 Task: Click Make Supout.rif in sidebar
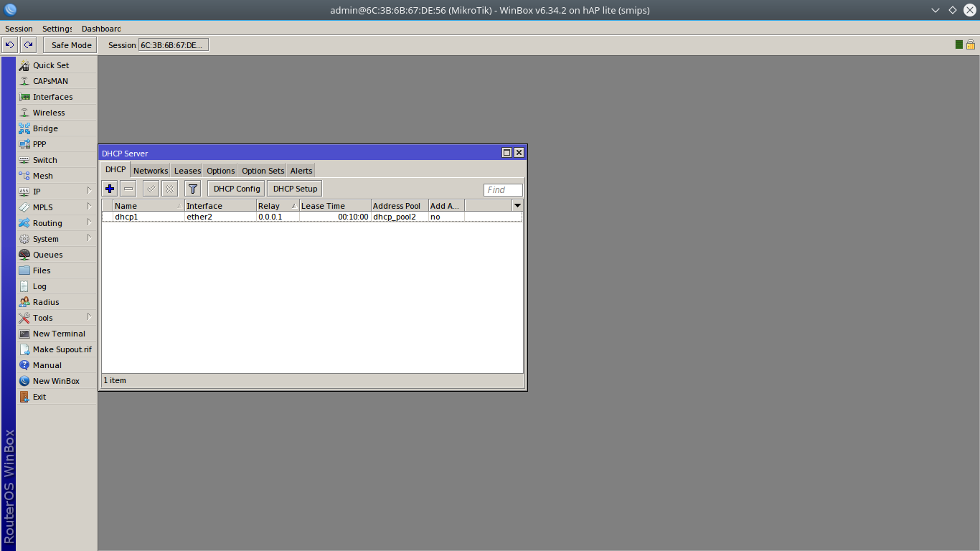tap(57, 349)
